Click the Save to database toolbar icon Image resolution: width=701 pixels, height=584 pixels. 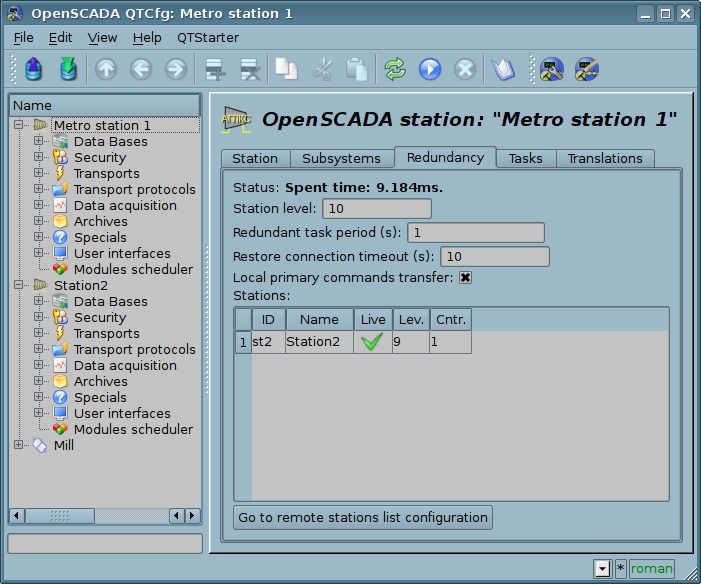[x=68, y=69]
